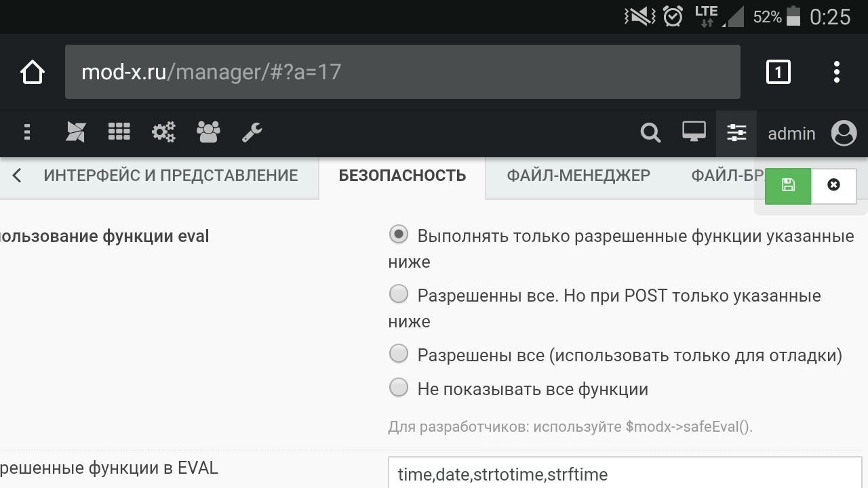Click the allowed EVAL functions text field
Viewport: 868px width, 488px height.
[x=624, y=474]
